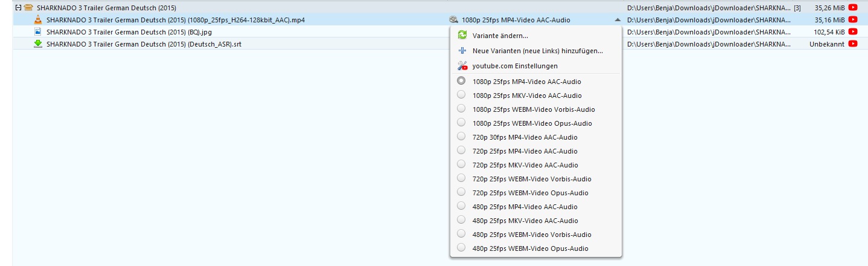
Task: Click the package box icon for SHARKNADO 3
Action: click(x=28, y=8)
